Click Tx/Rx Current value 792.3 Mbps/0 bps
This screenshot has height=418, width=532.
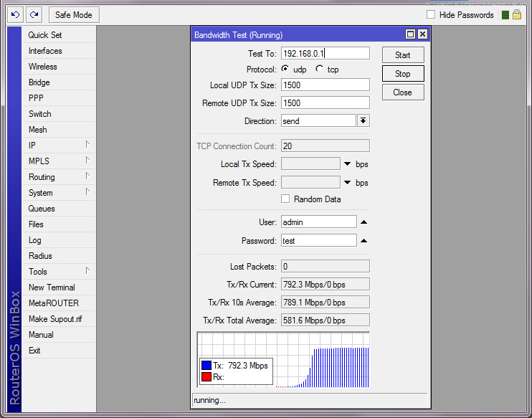click(325, 285)
